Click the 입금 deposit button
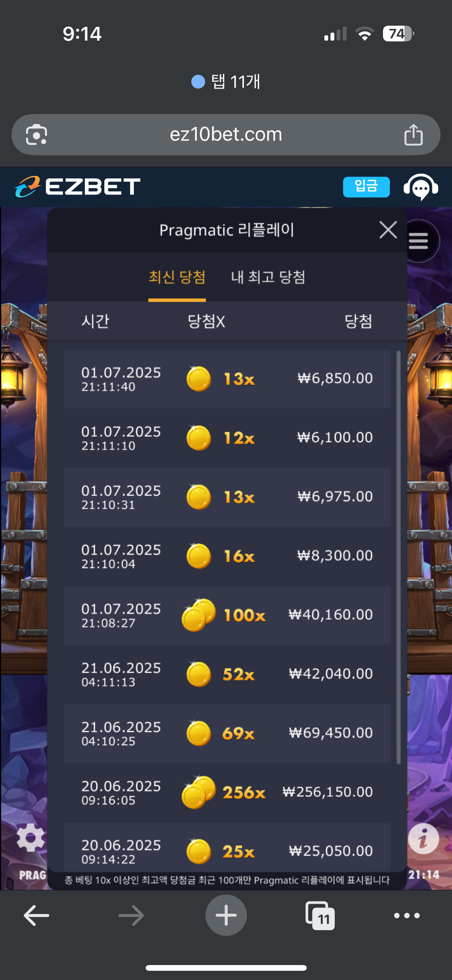452x980 pixels. [366, 187]
